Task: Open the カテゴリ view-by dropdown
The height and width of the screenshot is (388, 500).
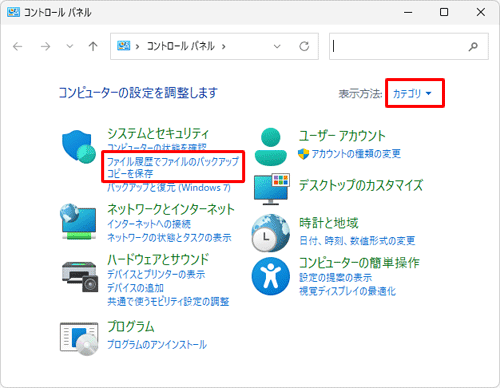Action: point(412,94)
